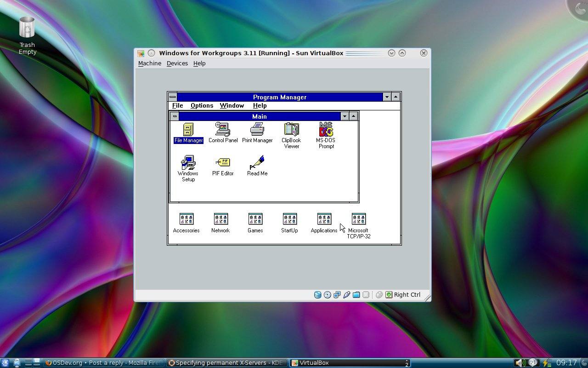This screenshot has height=368, width=588.
Task: Click the VirtualBox window resize grip
Action: (427, 298)
